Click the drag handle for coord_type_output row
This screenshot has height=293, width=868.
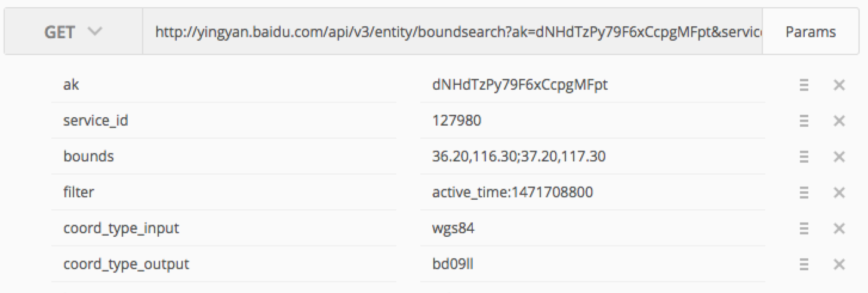804,264
